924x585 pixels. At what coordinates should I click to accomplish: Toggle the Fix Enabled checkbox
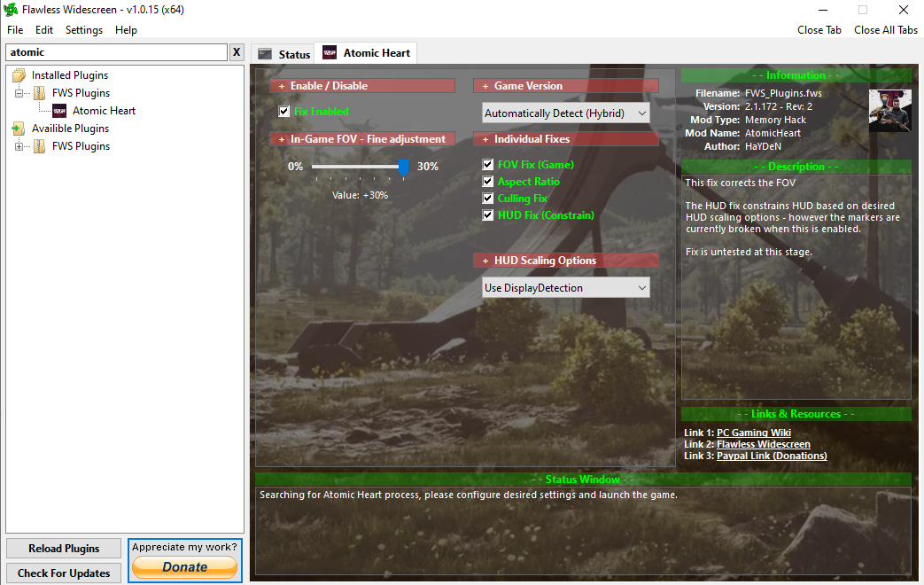(x=284, y=112)
